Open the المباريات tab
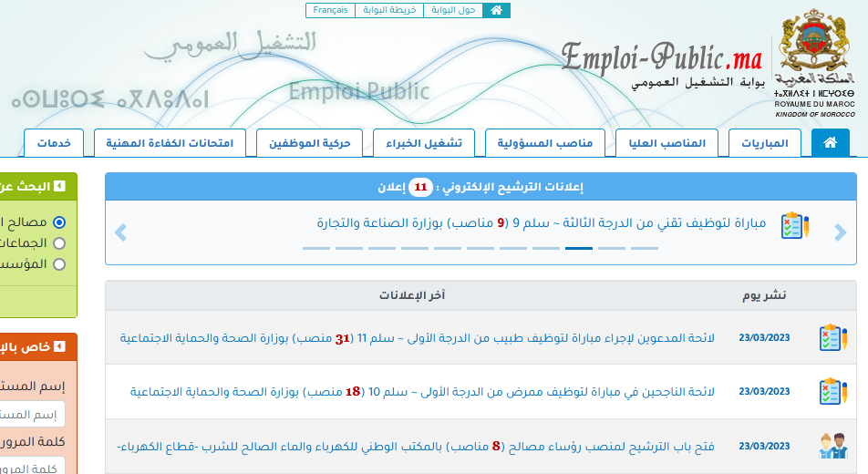This screenshot has width=868, height=474. (x=764, y=143)
